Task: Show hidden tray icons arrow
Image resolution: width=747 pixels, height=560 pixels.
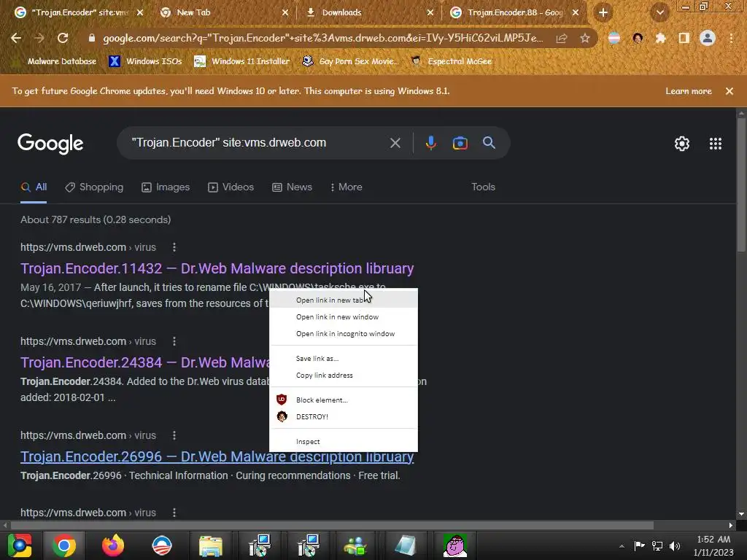Action: [x=622, y=546]
